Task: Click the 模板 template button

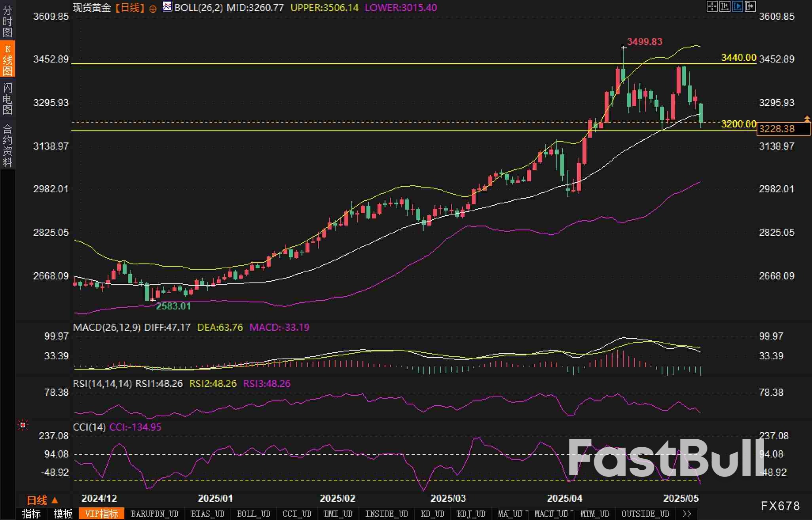Action: point(63,514)
